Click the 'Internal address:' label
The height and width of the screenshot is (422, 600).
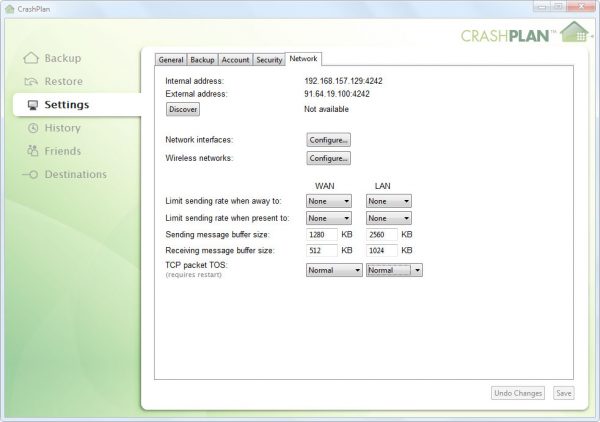194,81
